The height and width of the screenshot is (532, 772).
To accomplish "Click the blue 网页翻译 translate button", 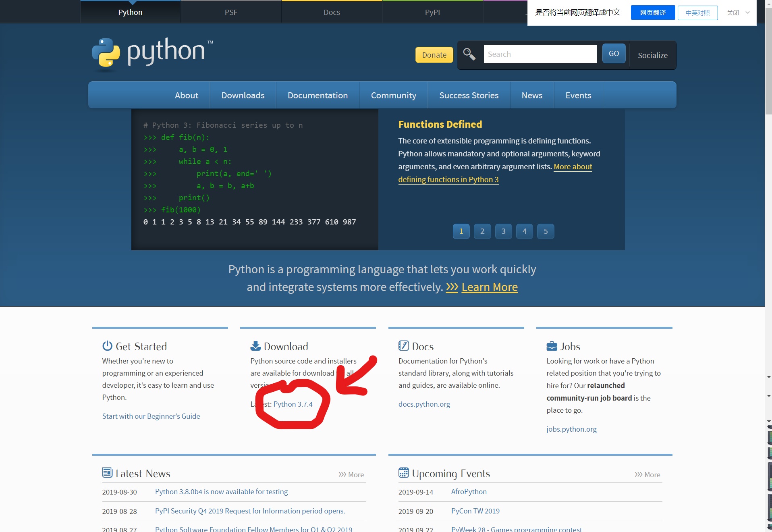I will 653,13.
